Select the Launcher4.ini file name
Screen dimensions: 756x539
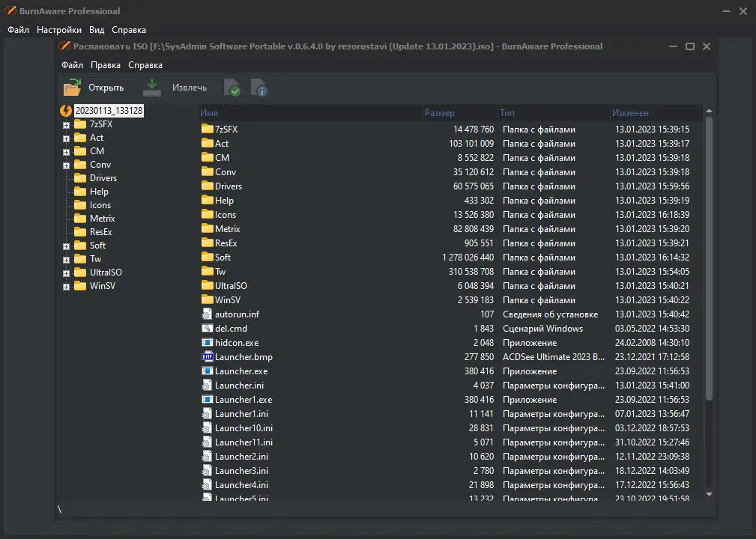[x=241, y=484]
